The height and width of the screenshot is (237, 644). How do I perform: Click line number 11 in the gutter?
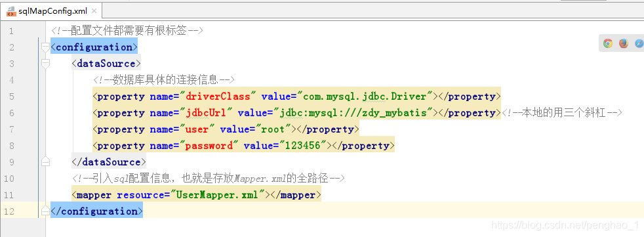tap(9, 195)
